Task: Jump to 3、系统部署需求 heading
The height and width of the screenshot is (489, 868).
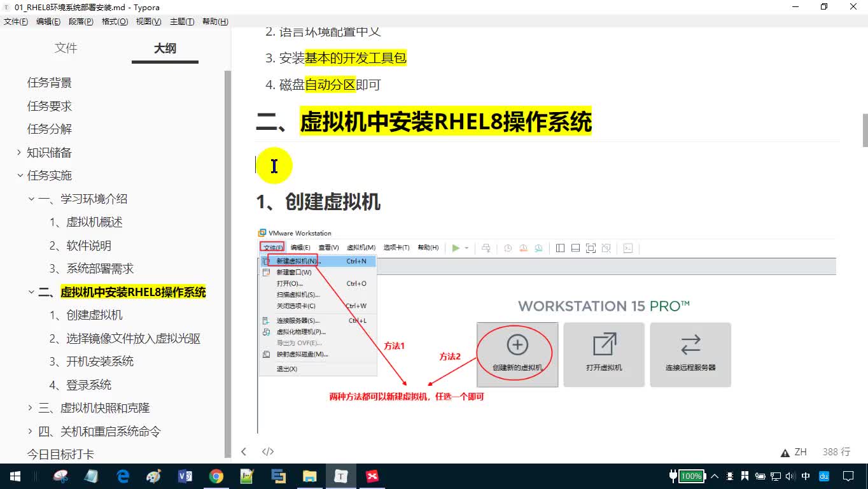Action: [x=92, y=269]
